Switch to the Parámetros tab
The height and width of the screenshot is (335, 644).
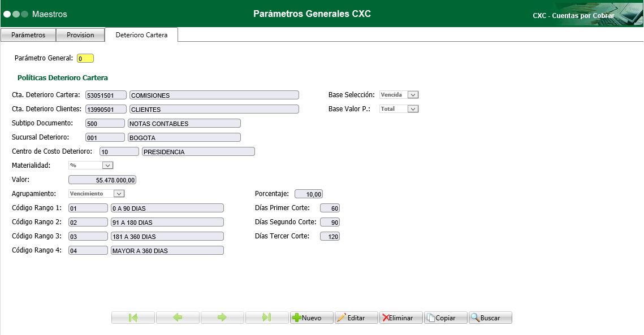click(x=28, y=35)
